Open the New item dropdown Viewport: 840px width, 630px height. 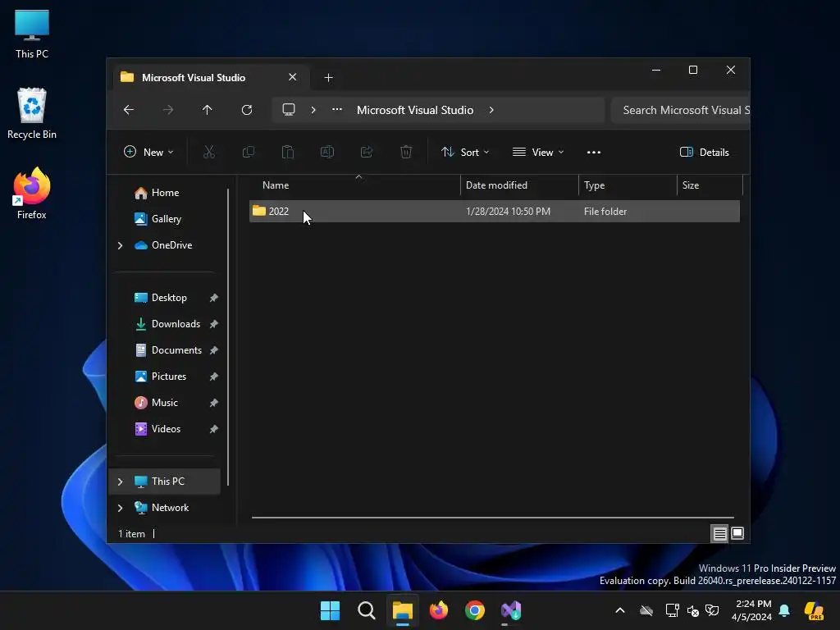pos(149,152)
